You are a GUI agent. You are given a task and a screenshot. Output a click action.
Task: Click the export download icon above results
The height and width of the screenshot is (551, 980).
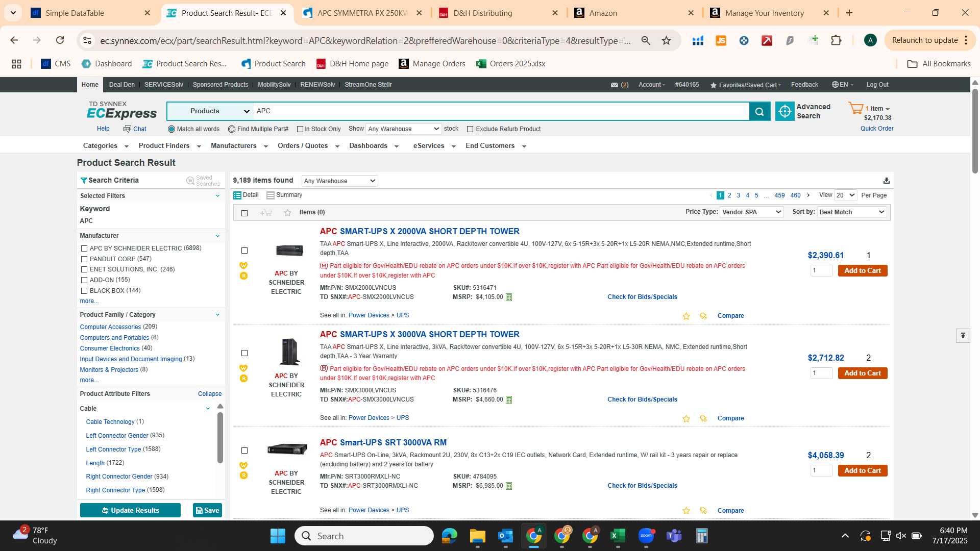point(887,181)
